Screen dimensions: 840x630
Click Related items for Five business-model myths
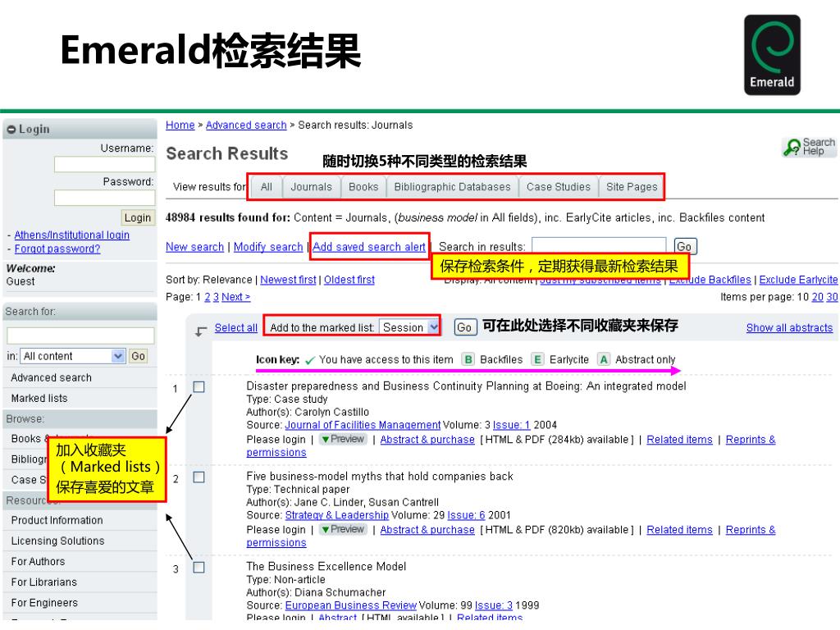(679, 529)
